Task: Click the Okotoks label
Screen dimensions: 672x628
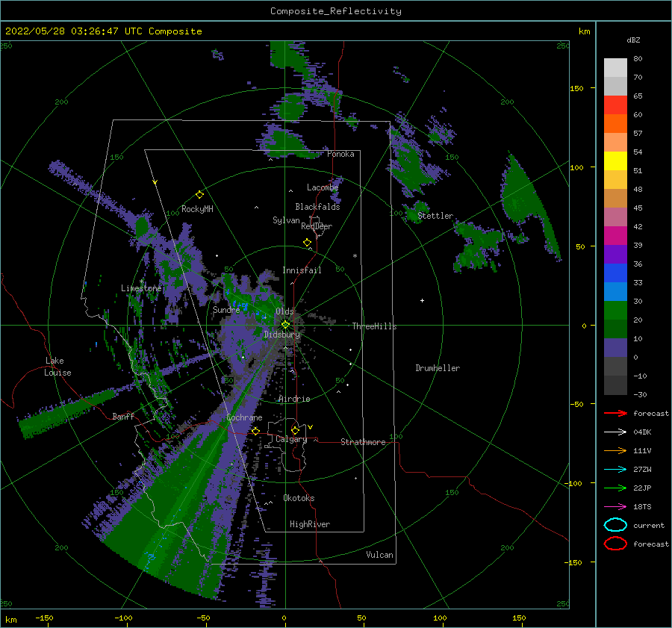Action: tap(299, 498)
